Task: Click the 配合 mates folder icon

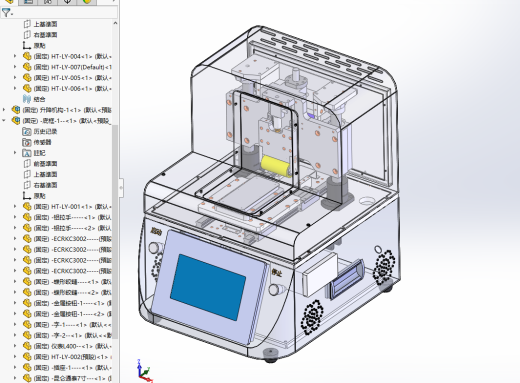Action: [x=27, y=99]
